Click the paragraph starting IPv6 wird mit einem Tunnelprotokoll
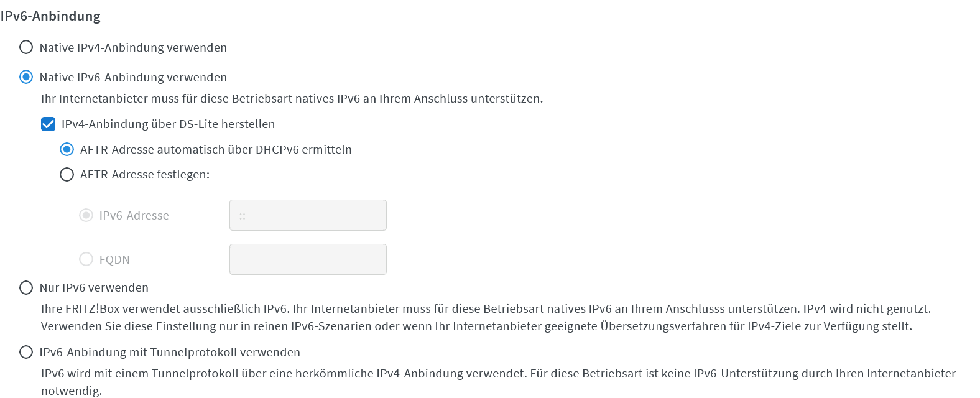The height and width of the screenshot is (398, 980). click(498, 382)
